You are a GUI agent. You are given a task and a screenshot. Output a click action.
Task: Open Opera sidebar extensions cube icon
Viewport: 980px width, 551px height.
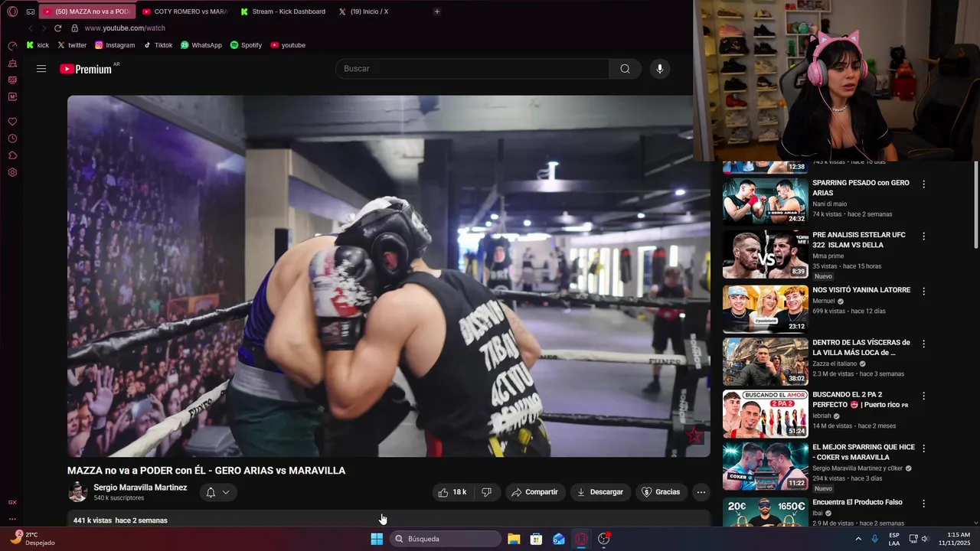click(x=12, y=155)
